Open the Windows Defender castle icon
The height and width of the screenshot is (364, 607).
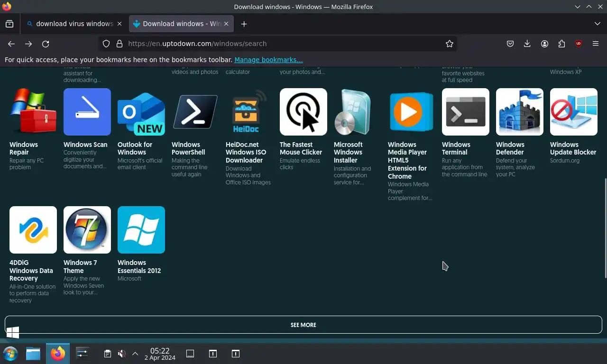(520, 112)
